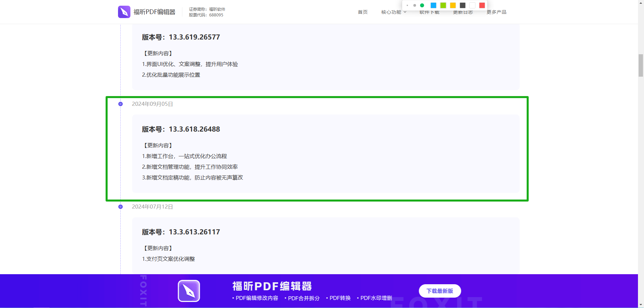Select the medium gray pen size dot
The width and height of the screenshot is (644, 308).
click(415, 5)
